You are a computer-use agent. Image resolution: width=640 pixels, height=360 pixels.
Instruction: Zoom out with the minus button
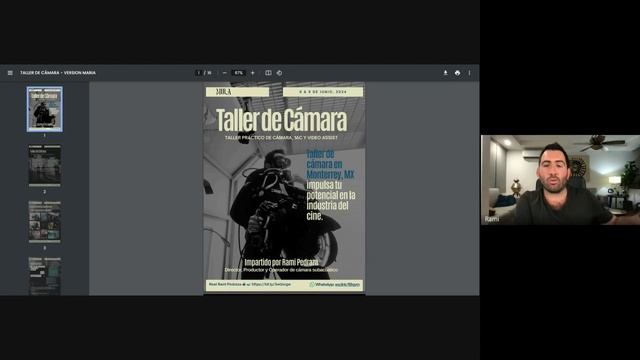[x=224, y=73]
